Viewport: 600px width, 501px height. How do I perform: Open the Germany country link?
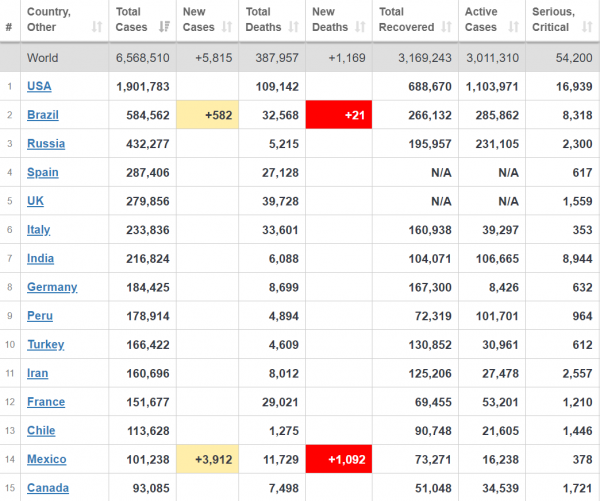pos(52,287)
